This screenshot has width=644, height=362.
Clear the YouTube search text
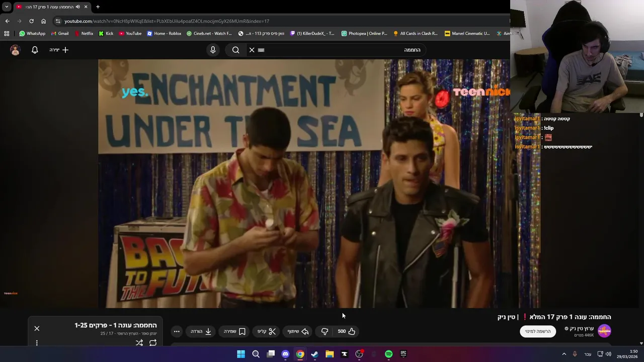coord(252,50)
